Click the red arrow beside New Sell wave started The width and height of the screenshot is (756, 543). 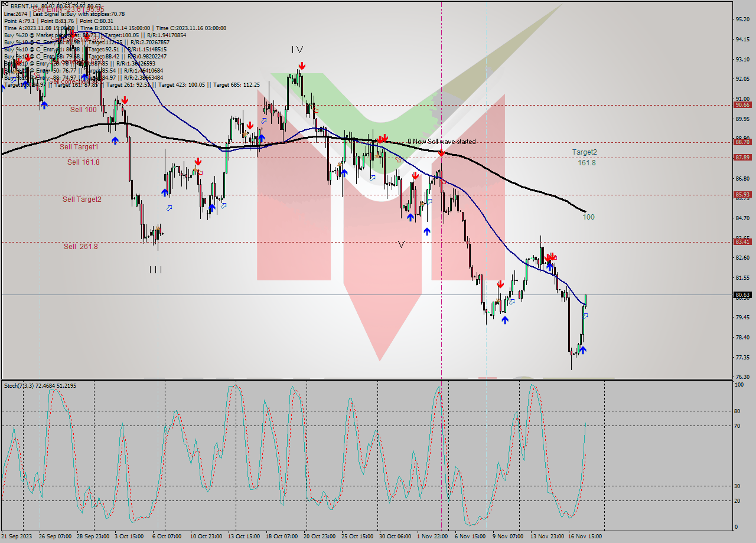[441, 152]
